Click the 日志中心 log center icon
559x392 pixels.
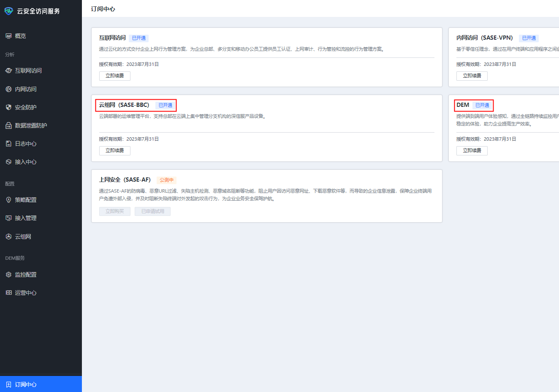(8, 144)
